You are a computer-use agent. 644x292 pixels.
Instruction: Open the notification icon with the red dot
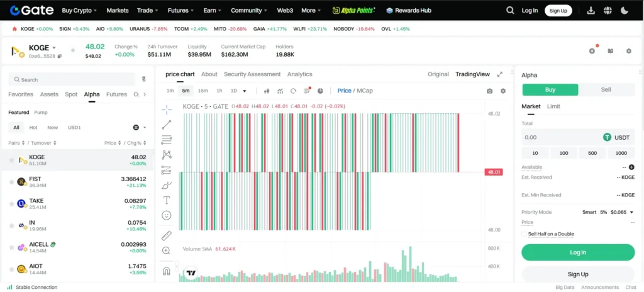[x=592, y=51]
